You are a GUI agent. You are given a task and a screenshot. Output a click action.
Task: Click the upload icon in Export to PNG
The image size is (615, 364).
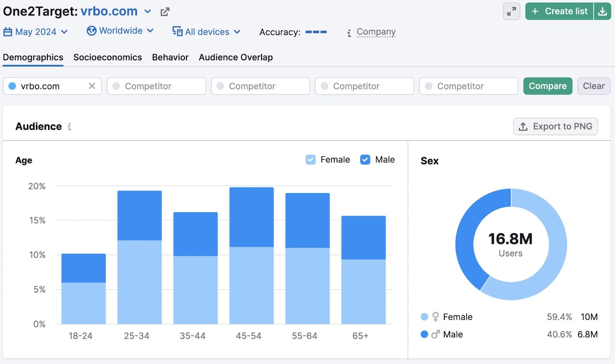(523, 126)
